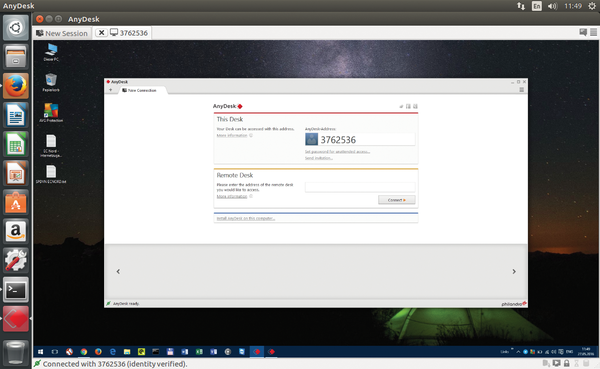Open Task View on the remote taskbar
Screen dimensions: 600x369
coord(55,351)
